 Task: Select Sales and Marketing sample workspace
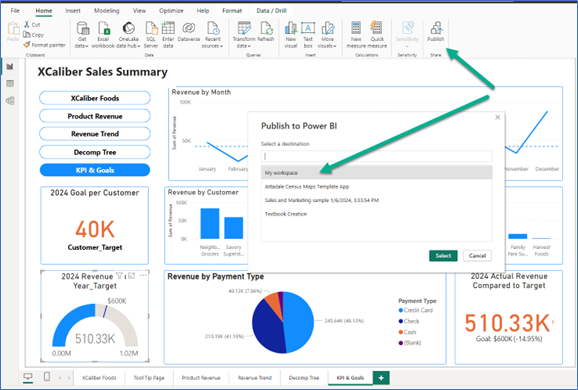[x=377, y=200]
